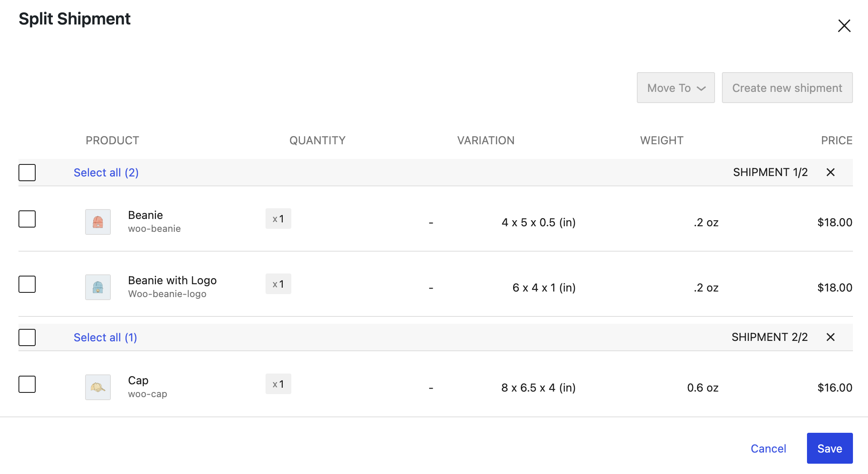Click Select all (2) in Shipment 1
Viewport: 868px width, 474px height.
pyautogui.click(x=106, y=172)
